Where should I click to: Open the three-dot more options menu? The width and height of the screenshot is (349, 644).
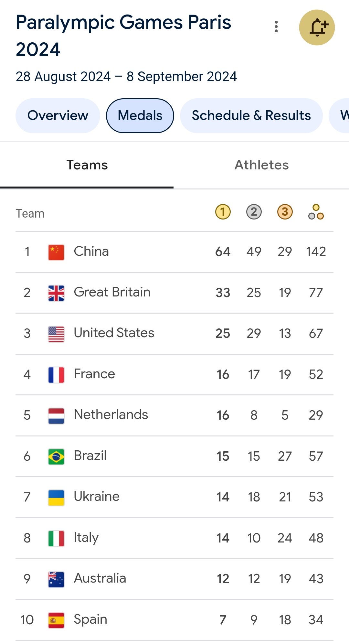(x=276, y=27)
